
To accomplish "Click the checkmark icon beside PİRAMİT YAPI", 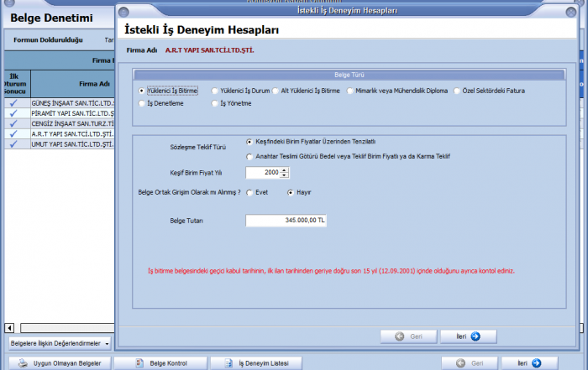I will pyautogui.click(x=13, y=113).
